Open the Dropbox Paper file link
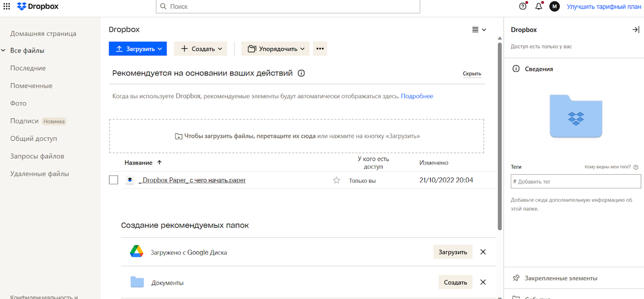The width and height of the screenshot is (644, 299). tap(192, 181)
